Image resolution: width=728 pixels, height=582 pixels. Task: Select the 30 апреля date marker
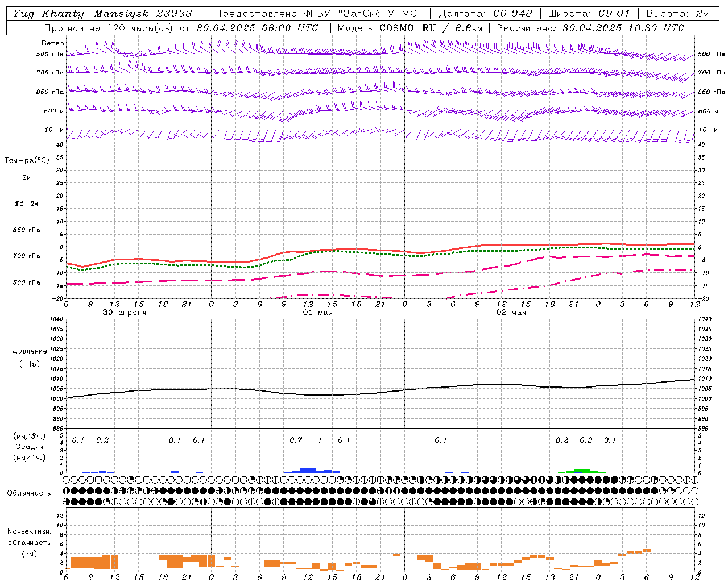tap(124, 313)
